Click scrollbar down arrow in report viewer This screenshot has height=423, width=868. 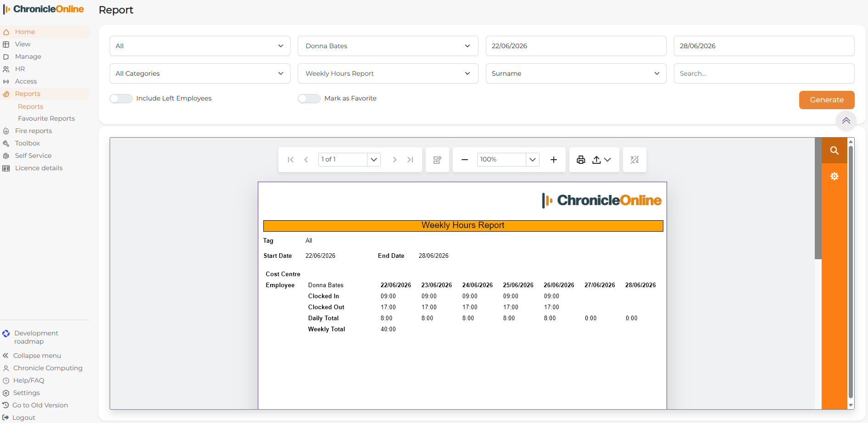tap(851, 406)
